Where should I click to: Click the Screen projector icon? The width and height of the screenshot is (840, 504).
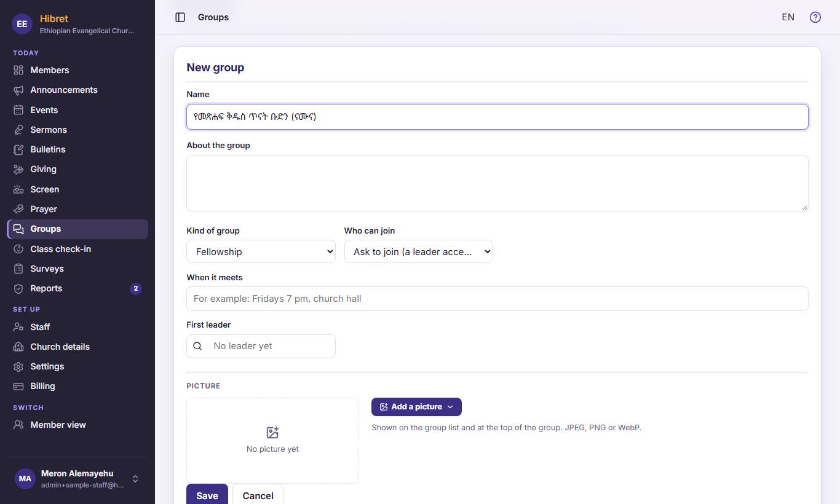click(x=18, y=189)
